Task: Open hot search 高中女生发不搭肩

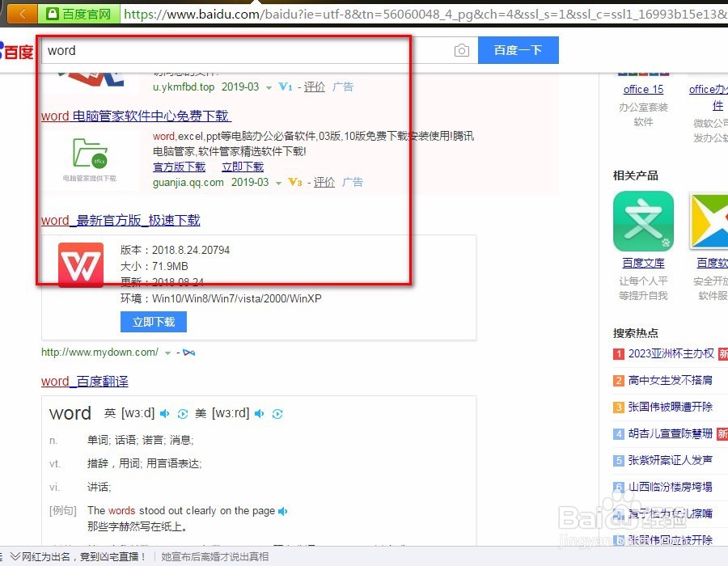Action: pyautogui.click(x=671, y=380)
